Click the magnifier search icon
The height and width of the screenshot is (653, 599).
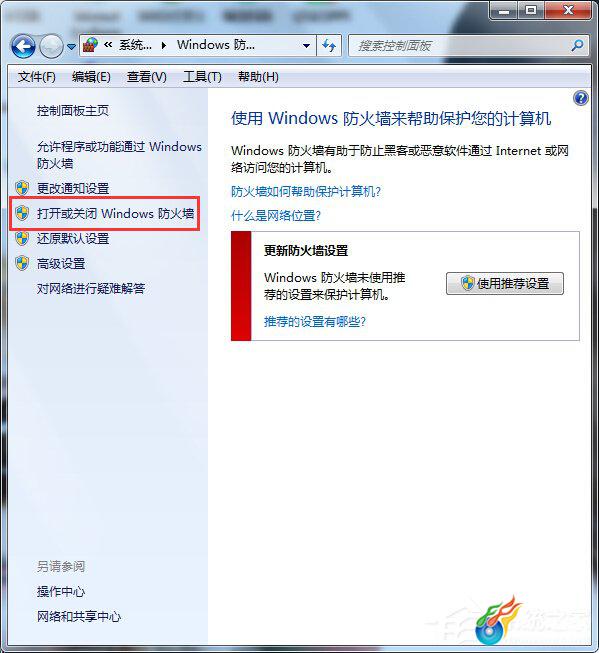pyautogui.click(x=577, y=45)
